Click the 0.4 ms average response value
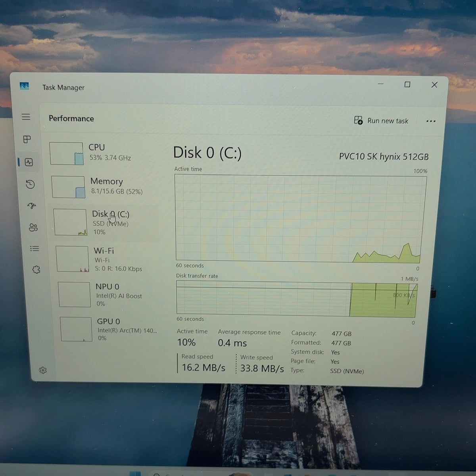 [232, 343]
